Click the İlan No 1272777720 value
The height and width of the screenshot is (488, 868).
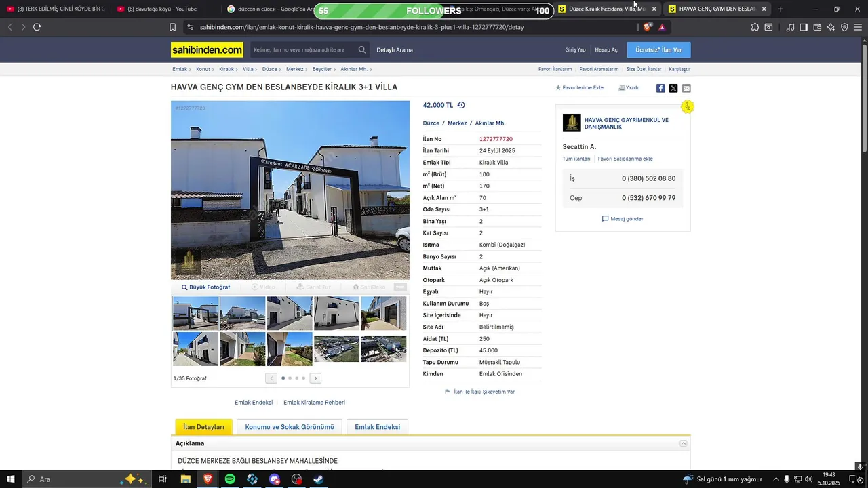click(496, 139)
